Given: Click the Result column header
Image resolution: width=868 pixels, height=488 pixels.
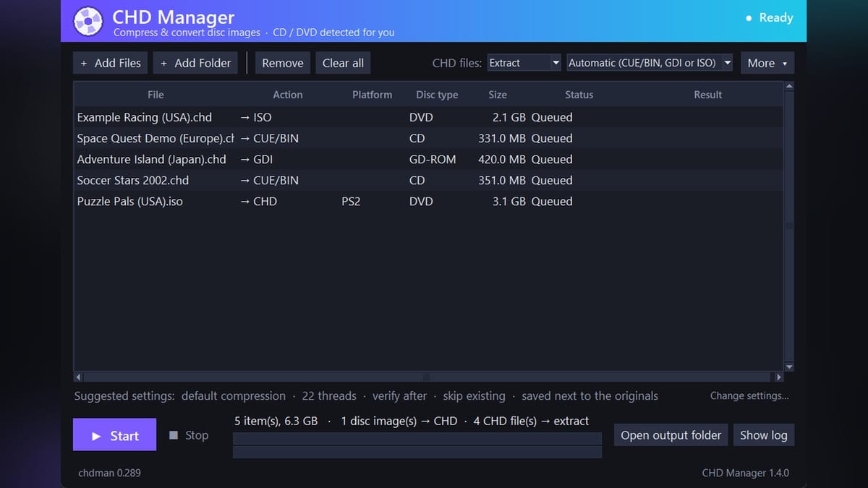Looking at the screenshot, I should [x=707, y=95].
